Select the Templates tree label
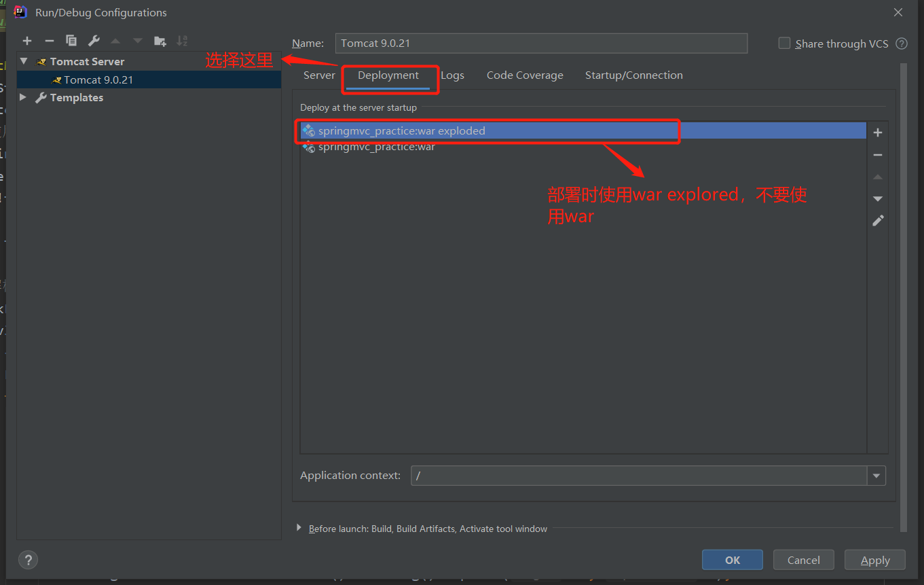 (x=77, y=97)
